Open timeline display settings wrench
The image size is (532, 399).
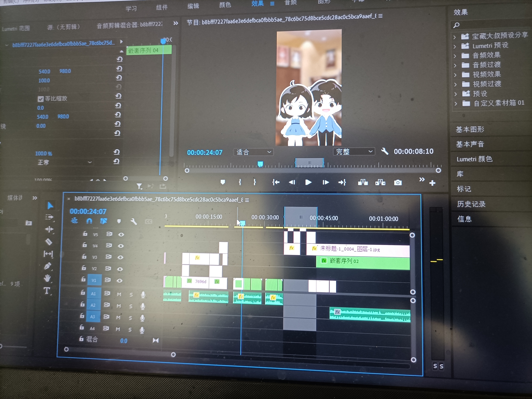click(x=134, y=221)
